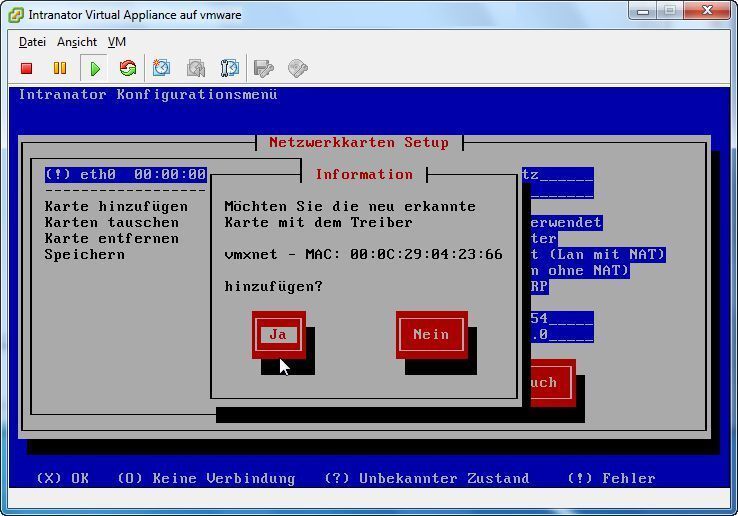Click the red Stop VM toolbar icon
The height and width of the screenshot is (516, 738).
tap(26, 69)
